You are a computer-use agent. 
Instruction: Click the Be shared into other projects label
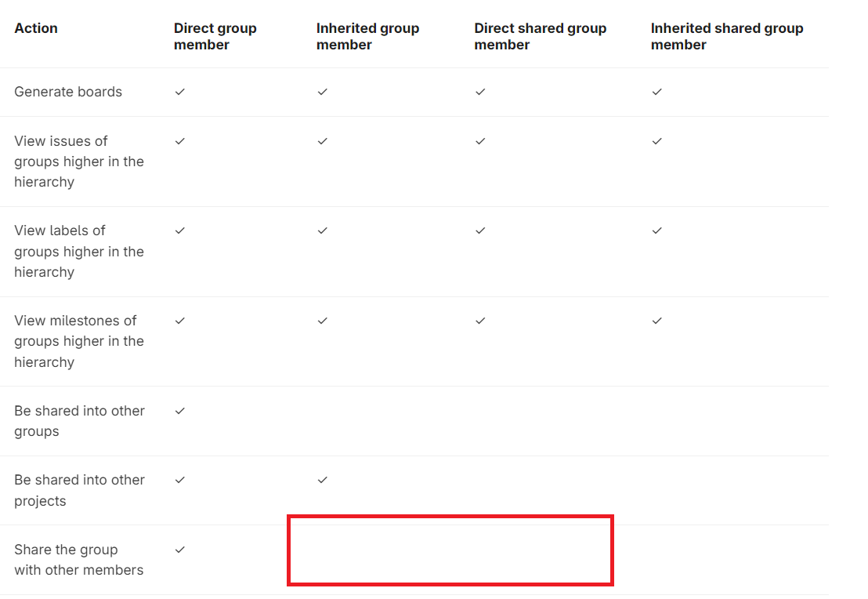79,490
